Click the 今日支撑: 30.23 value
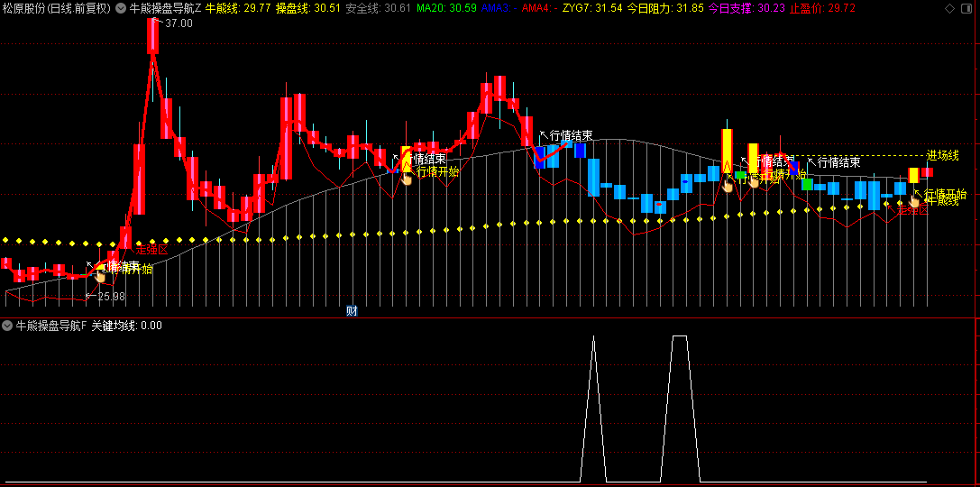 (746, 8)
